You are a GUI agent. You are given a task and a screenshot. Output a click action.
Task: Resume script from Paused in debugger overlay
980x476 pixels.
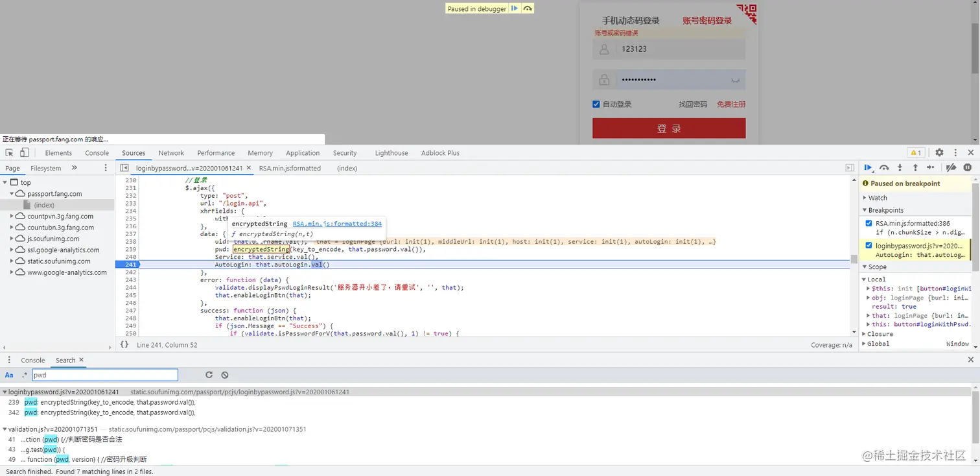click(515, 8)
